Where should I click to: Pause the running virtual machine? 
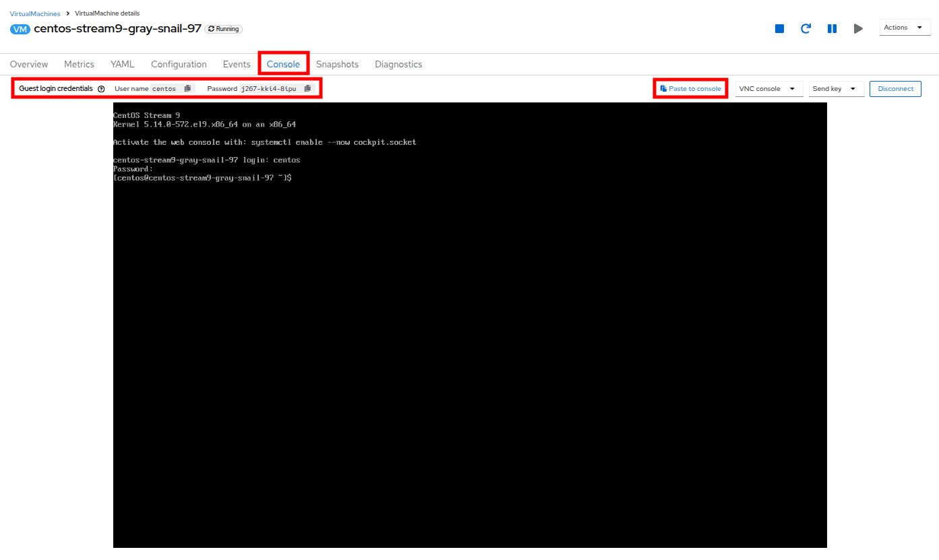coord(832,28)
